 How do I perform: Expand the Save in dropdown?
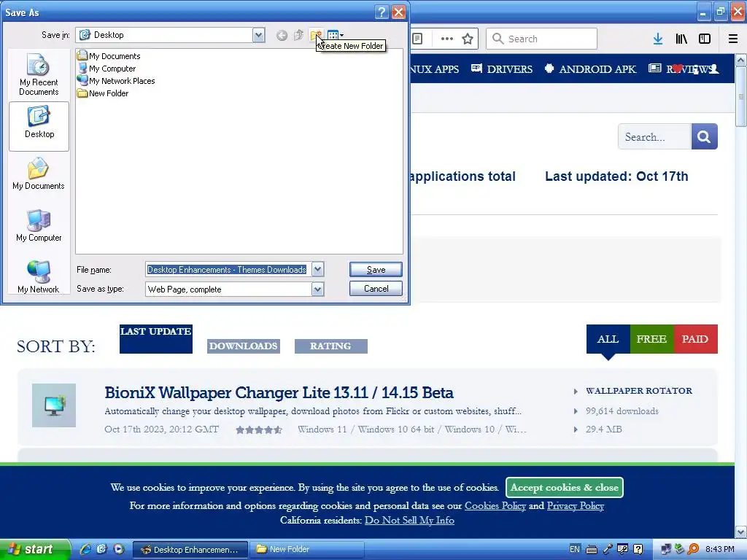click(259, 35)
